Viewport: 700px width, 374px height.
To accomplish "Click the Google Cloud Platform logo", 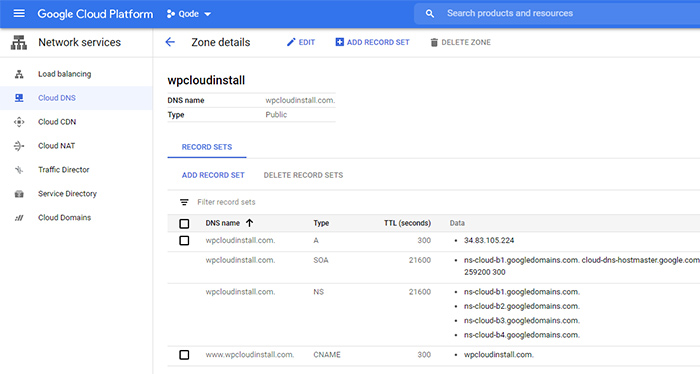I will pos(95,14).
